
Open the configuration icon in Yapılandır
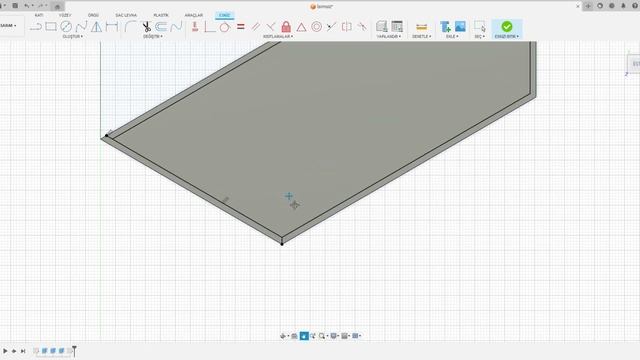(x=382, y=27)
